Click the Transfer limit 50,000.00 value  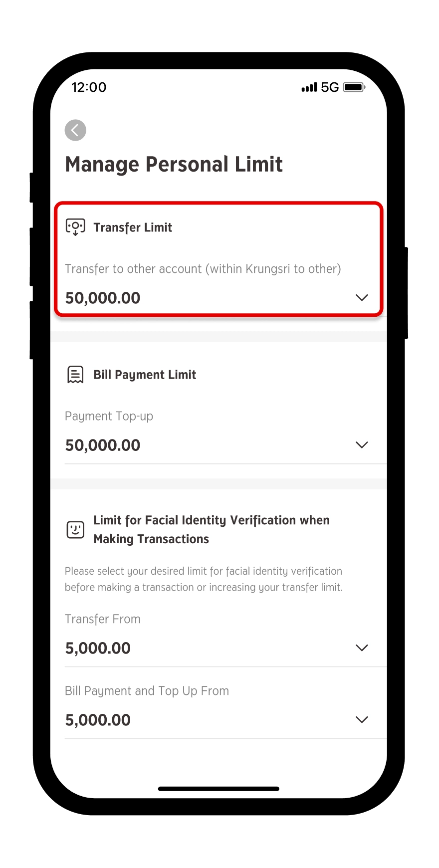tap(103, 298)
